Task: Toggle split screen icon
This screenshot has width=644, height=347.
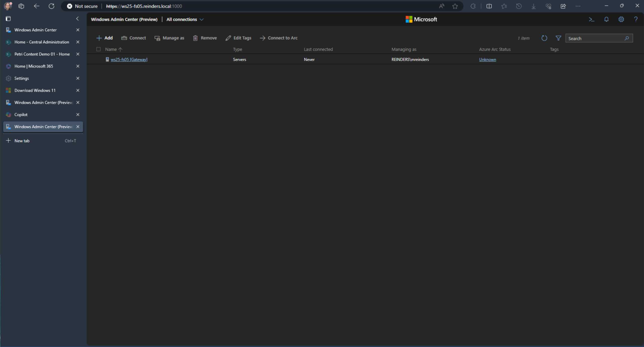Action: click(489, 6)
